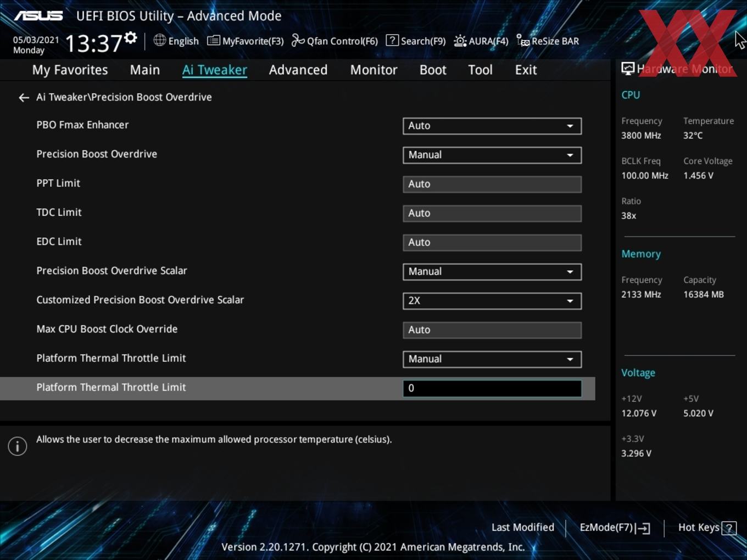Select Max CPU Boost Clock Override label
The width and height of the screenshot is (747, 560).
point(107,329)
